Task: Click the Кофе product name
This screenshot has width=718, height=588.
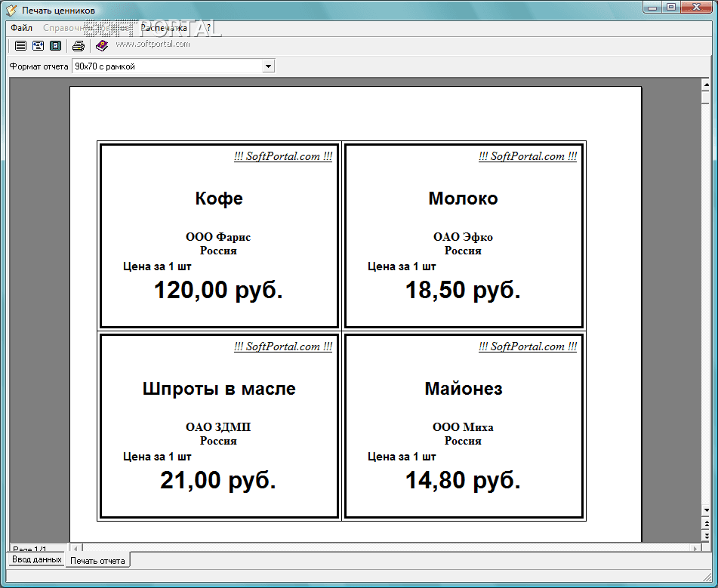Action: pyautogui.click(x=219, y=199)
